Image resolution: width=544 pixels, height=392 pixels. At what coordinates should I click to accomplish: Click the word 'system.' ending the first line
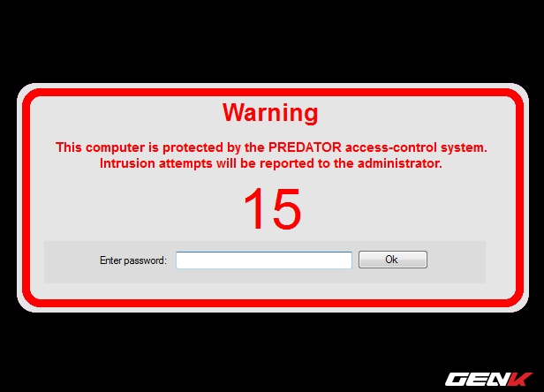point(464,148)
